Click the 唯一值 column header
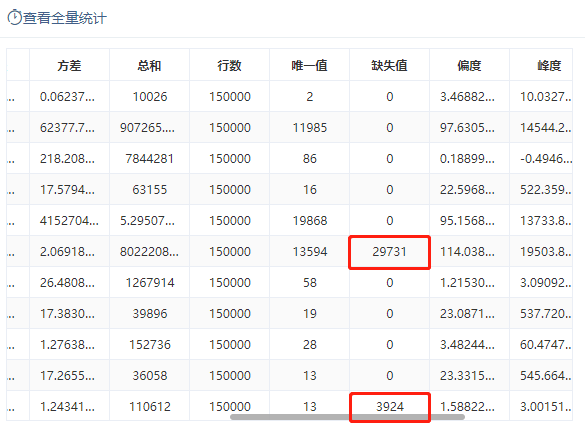585x440 pixels. (x=309, y=65)
